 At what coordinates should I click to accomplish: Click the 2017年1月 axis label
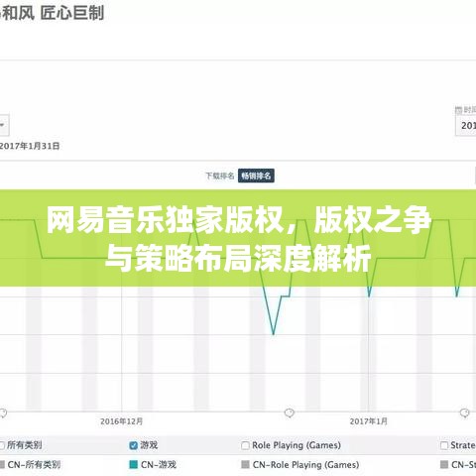369,421
